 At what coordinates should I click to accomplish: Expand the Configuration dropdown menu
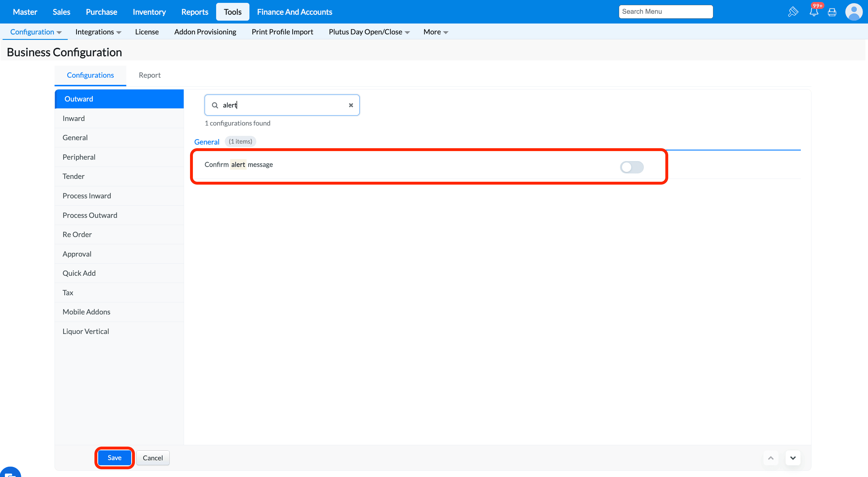pos(36,32)
